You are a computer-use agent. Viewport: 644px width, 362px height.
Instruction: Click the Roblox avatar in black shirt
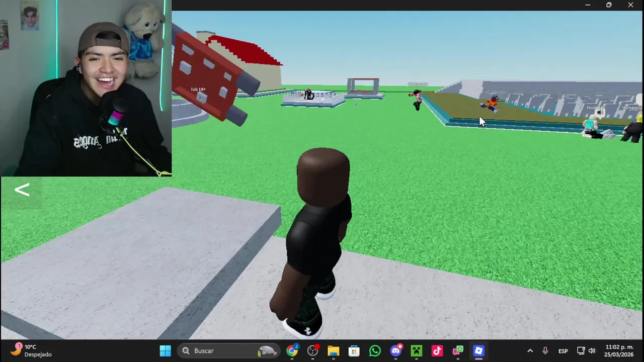pyautogui.click(x=316, y=243)
